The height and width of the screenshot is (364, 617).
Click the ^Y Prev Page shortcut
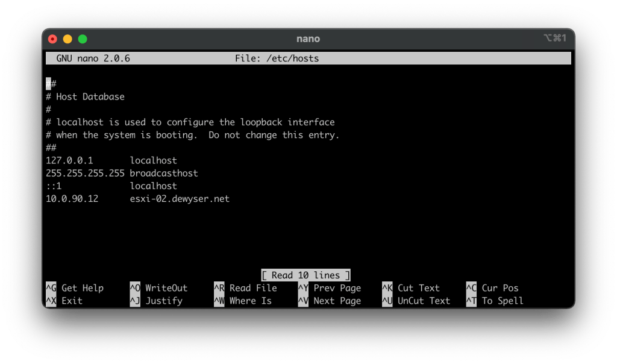pos(330,288)
